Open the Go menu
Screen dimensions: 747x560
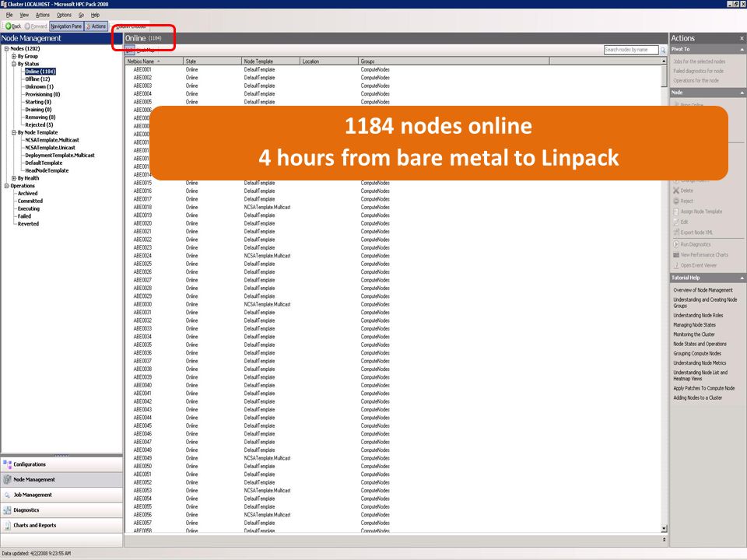point(81,16)
